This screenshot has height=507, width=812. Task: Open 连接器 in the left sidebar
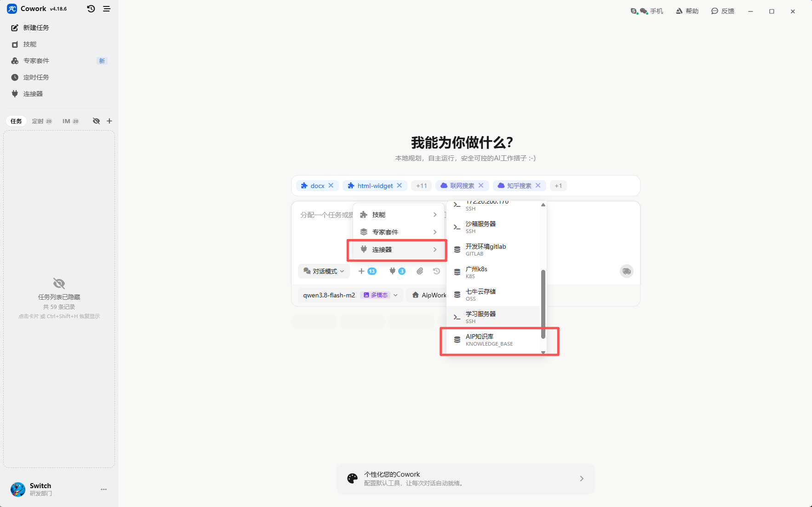(x=59, y=94)
